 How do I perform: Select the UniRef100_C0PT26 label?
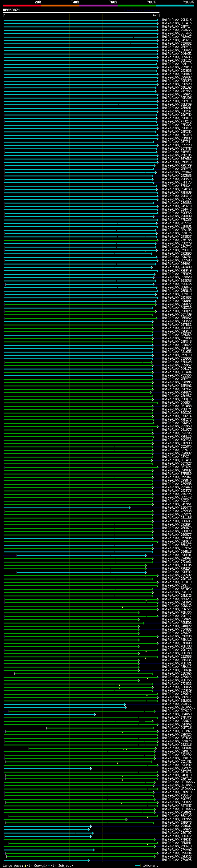[x=177, y=728]
